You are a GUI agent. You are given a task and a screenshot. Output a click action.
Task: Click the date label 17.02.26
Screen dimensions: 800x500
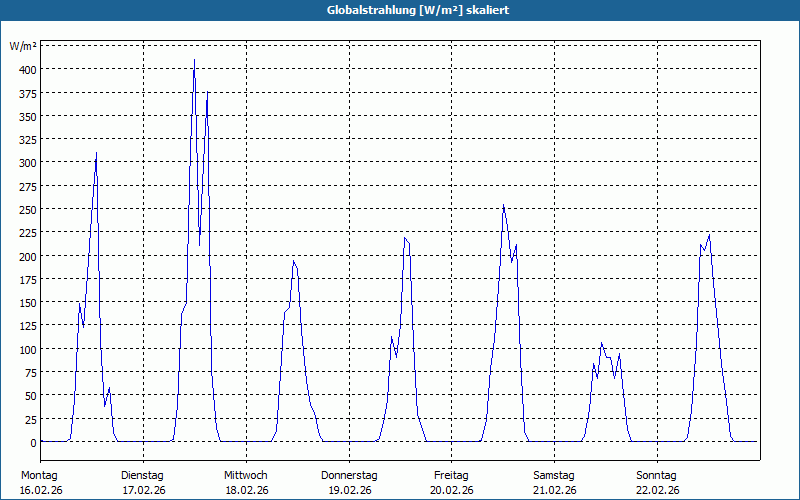(144, 490)
